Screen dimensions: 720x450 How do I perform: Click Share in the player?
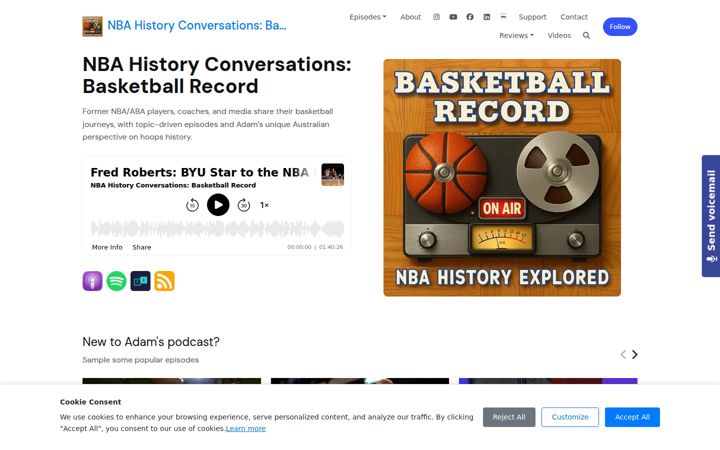[142, 247]
